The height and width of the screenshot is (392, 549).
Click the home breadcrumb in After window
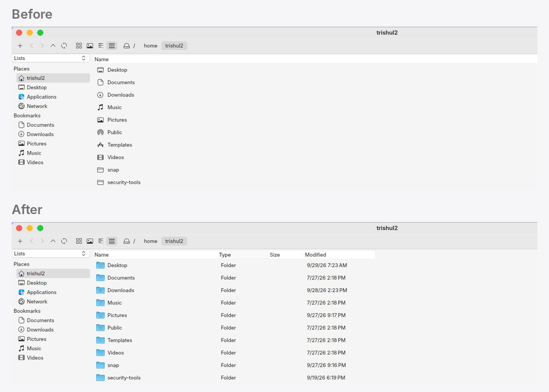151,242
